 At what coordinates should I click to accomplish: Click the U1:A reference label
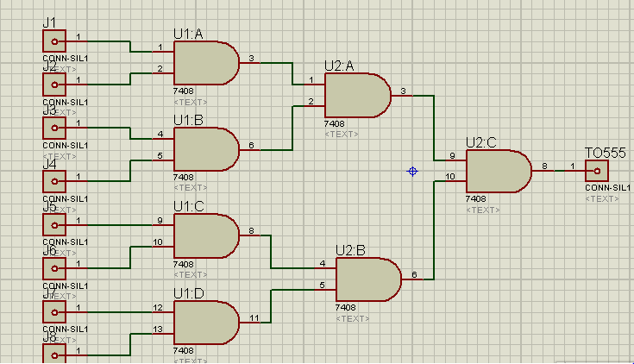click(188, 34)
